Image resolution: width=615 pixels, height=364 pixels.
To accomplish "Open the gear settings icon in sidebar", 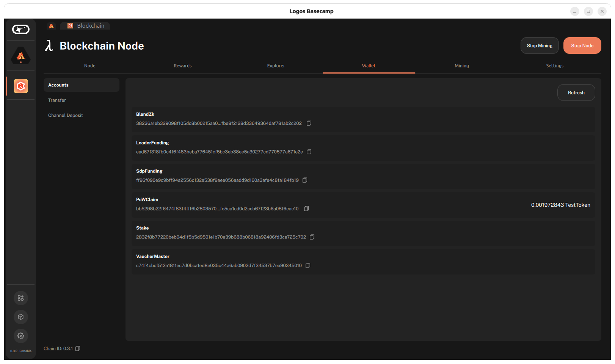I will coord(21,336).
